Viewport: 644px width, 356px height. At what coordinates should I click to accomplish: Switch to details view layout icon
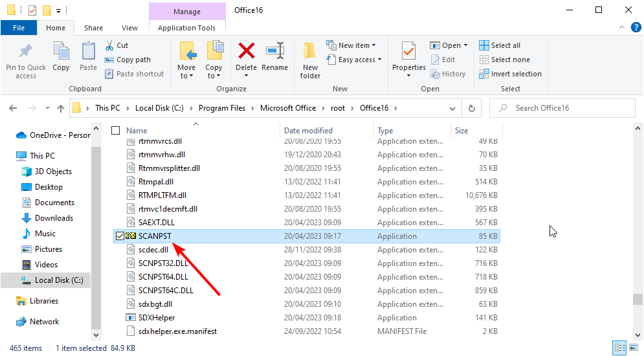tap(620, 347)
